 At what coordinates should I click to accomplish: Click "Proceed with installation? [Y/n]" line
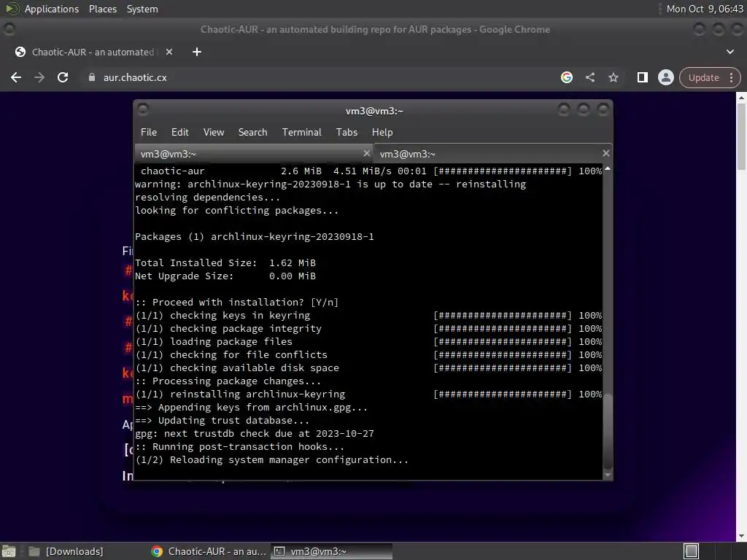[237, 303]
